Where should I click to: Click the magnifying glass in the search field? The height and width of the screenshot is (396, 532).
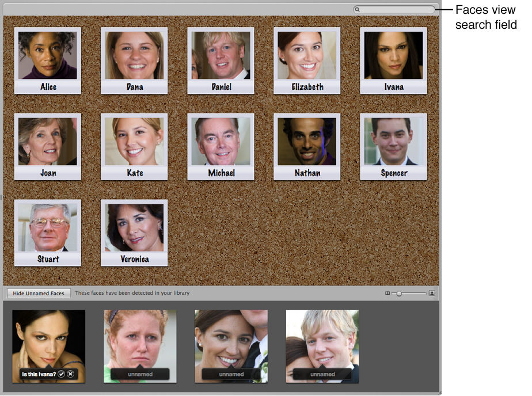click(x=358, y=9)
